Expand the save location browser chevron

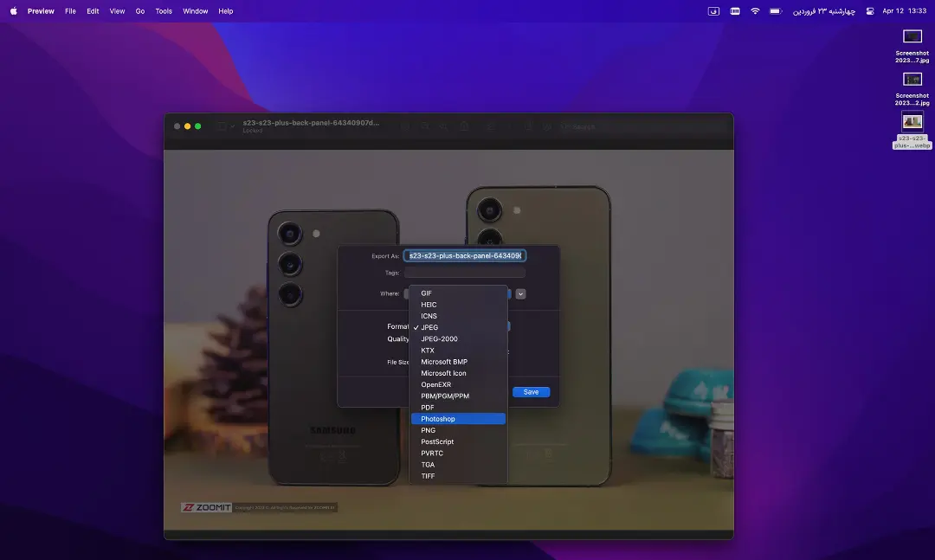pyautogui.click(x=520, y=294)
